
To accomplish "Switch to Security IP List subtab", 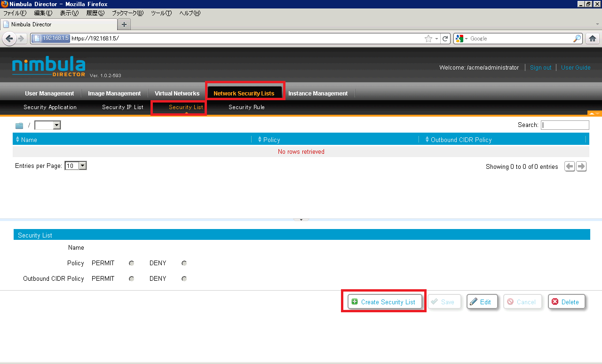I will tap(123, 107).
